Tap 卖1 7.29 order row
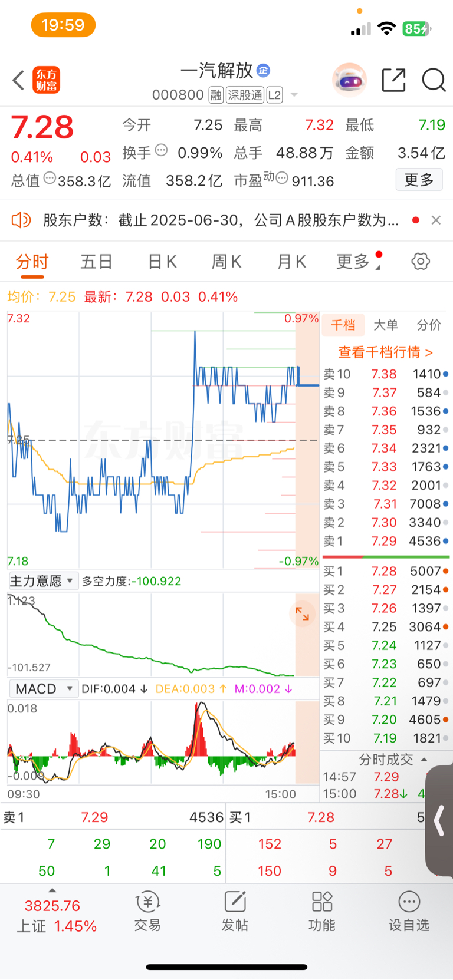The width and height of the screenshot is (453, 980). 386,541
